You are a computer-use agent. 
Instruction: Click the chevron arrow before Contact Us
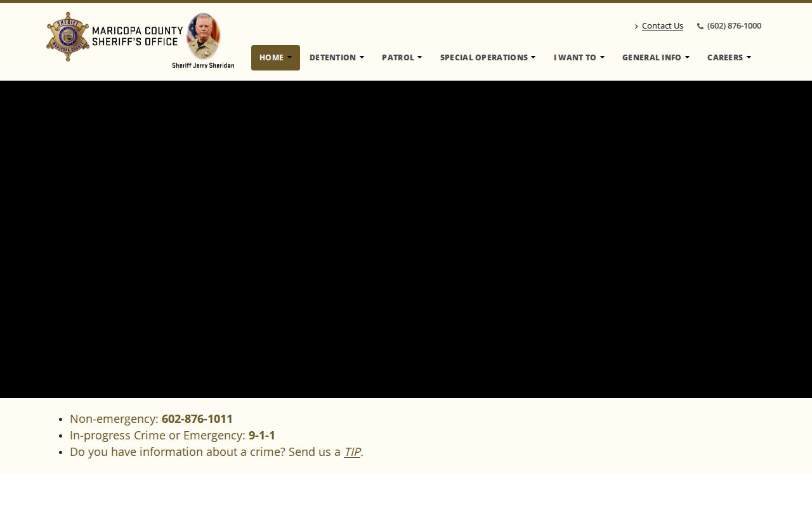(636, 26)
